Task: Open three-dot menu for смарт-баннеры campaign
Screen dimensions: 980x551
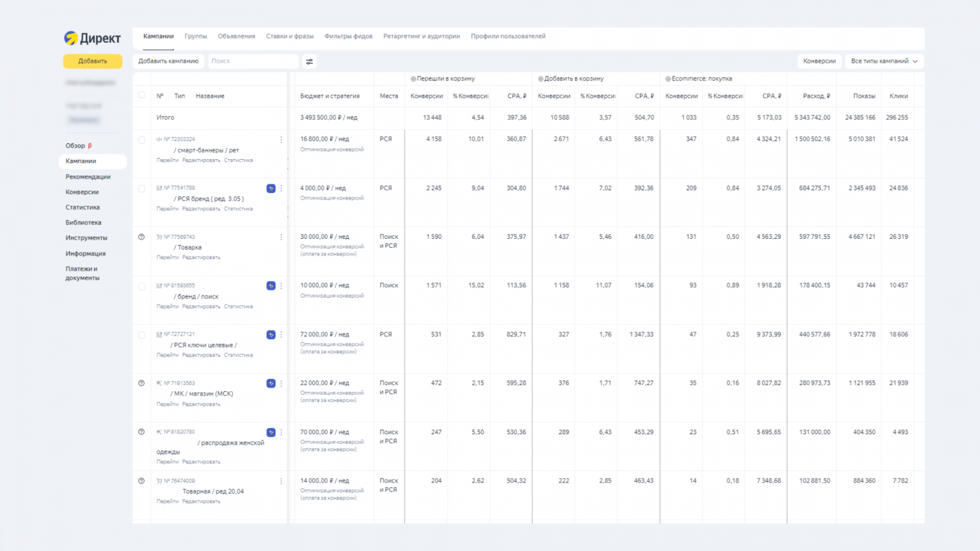Action: [x=281, y=140]
